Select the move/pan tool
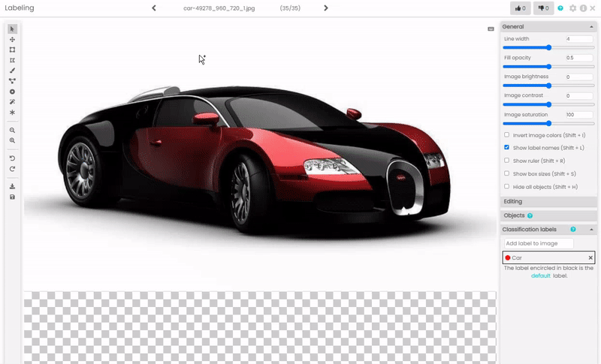The width and height of the screenshot is (601, 364). coord(12,40)
